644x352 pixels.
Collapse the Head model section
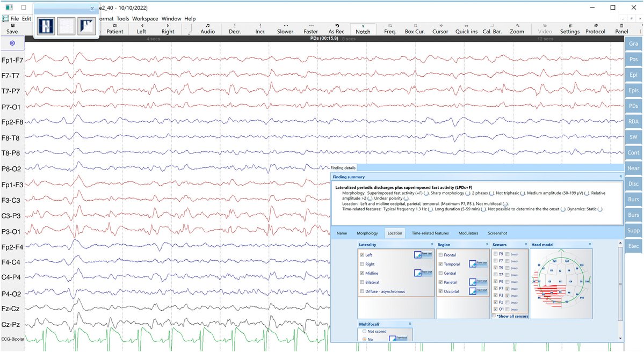click(x=590, y=245)
